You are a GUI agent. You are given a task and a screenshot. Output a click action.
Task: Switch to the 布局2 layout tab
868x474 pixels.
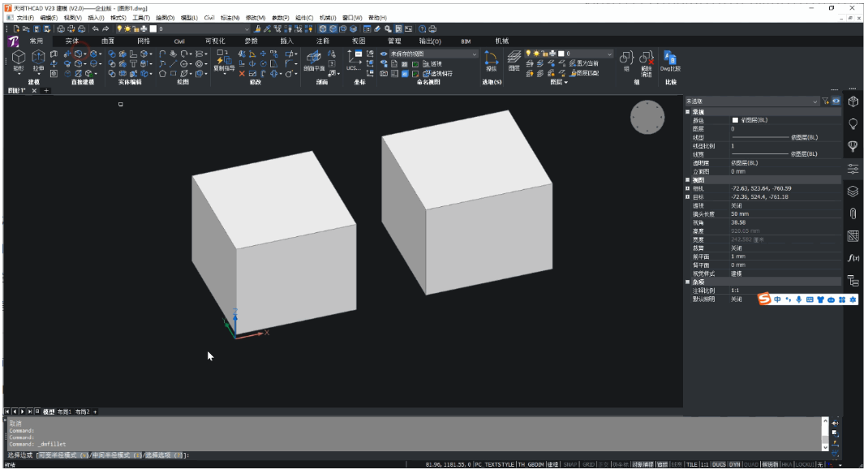(x=82, y=412)
